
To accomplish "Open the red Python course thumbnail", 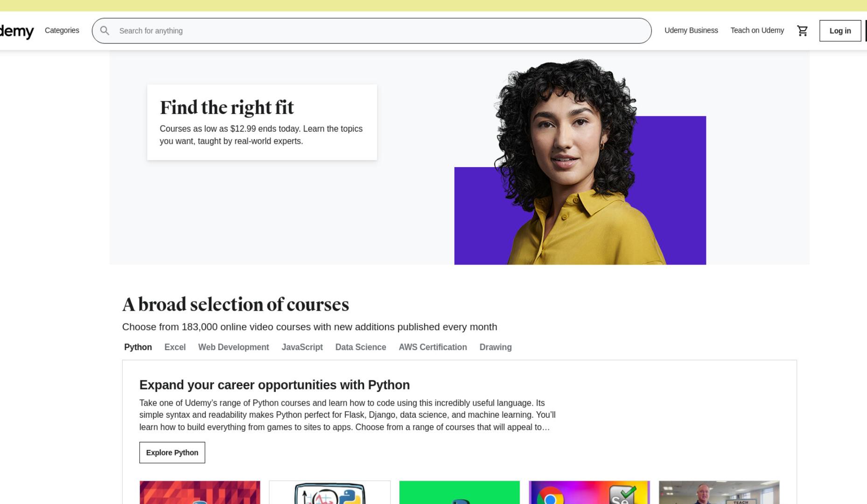I will pyautogui.click(x=200, y=492).
